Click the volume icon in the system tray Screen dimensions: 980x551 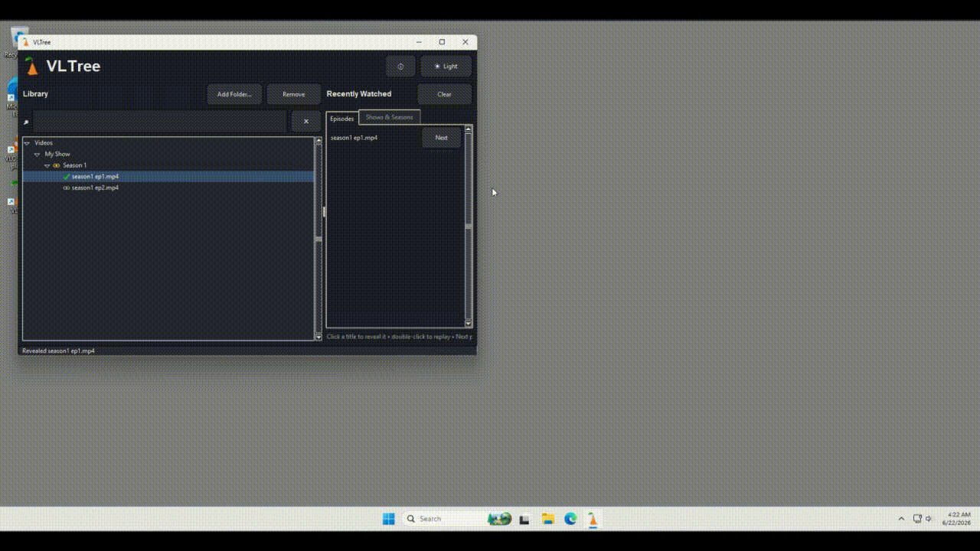coord(929,519)
